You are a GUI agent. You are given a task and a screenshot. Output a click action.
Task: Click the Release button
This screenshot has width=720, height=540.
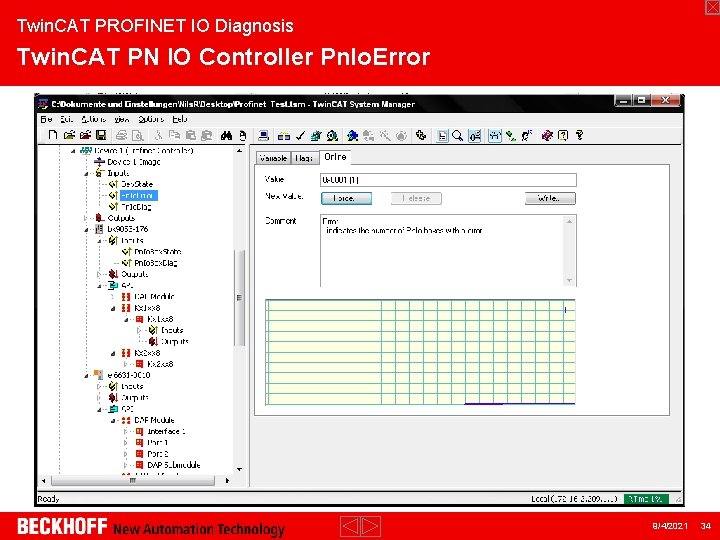click(416, 198)
